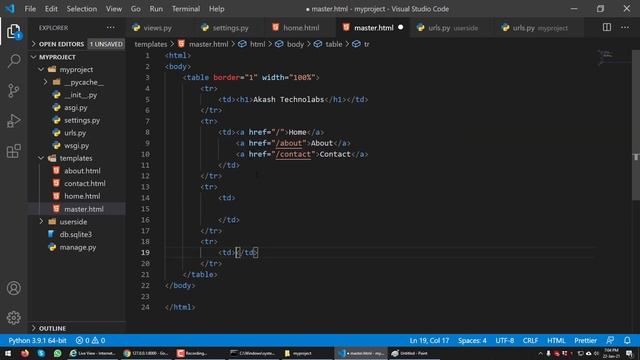
Task: Switch to the views.py tab
Action: (158, 28)
